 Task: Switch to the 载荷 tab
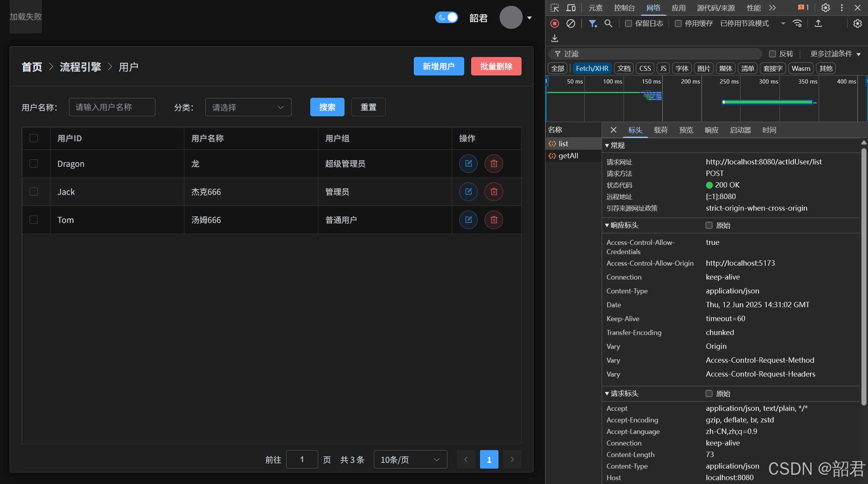(x=661, y=130)
